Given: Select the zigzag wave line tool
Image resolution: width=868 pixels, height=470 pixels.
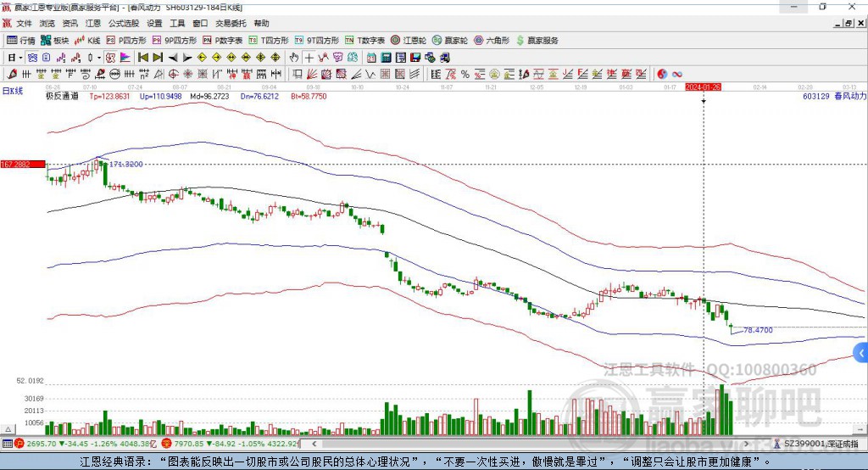Looking at the screenshot, I should 371,75.
